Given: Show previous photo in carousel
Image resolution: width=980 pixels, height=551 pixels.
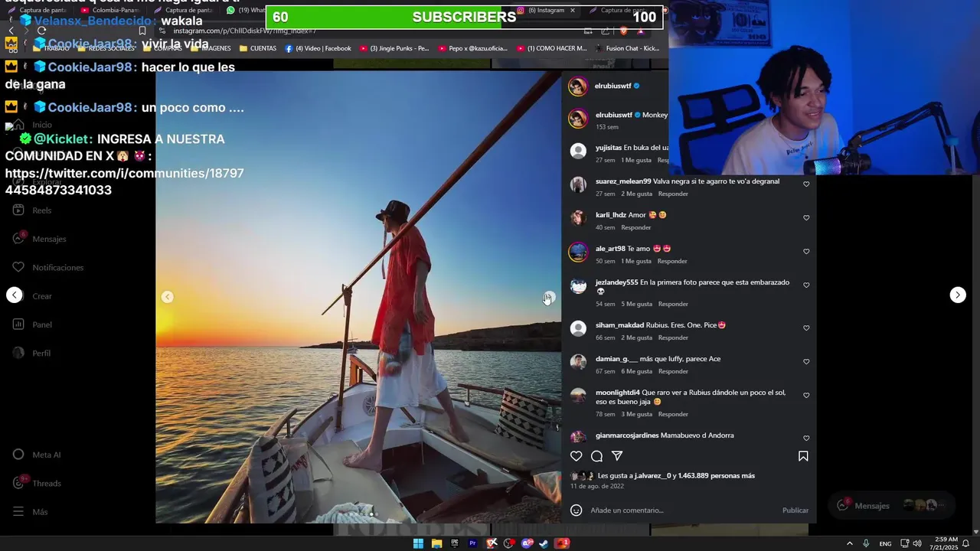Looking at the screenshot, I should (x=167, y=297).
